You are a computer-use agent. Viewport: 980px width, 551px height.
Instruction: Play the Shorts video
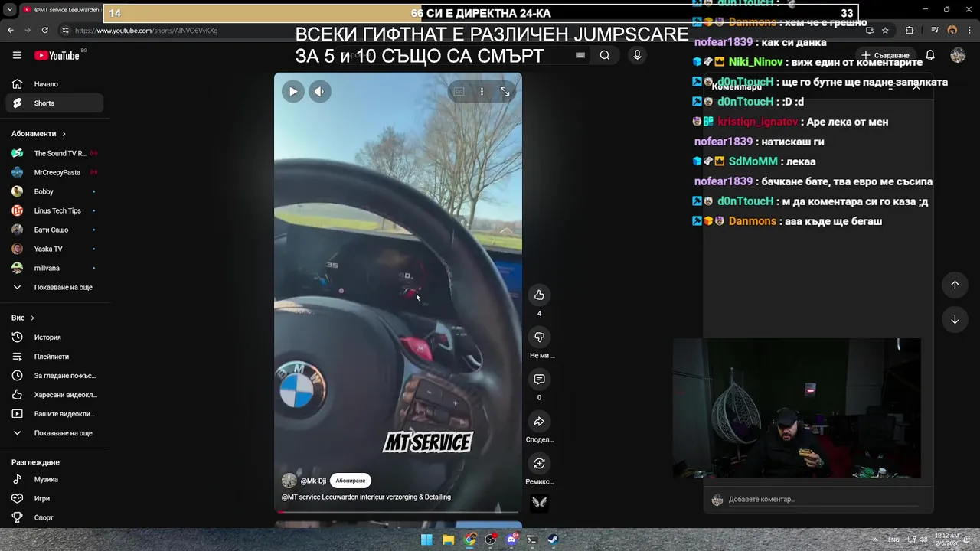click(292, 91)
